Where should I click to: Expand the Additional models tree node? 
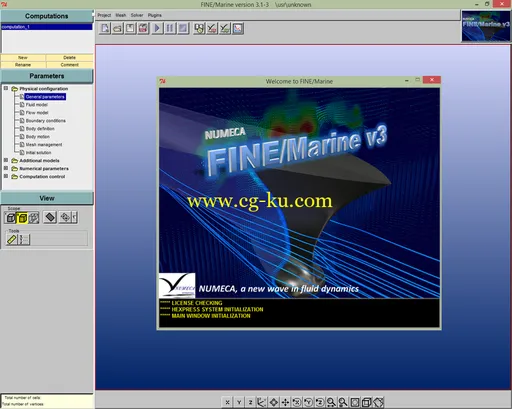pyautogui.click(x=6, y=160)
